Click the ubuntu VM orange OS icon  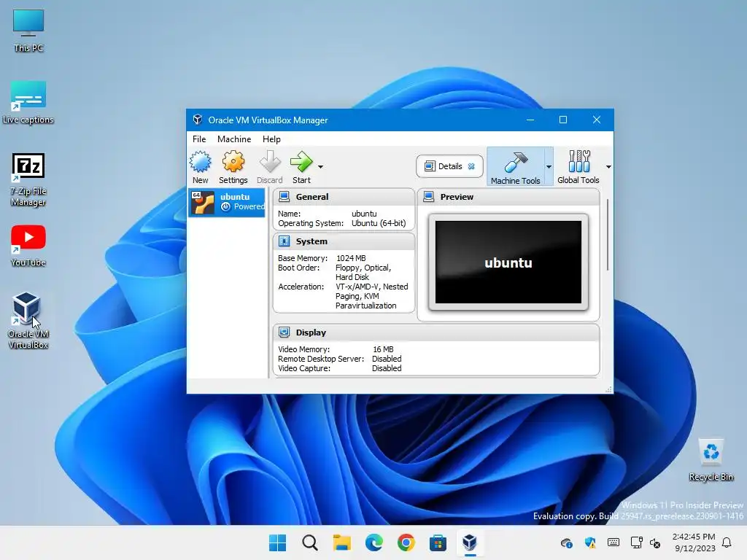click(x=203, y=203)
